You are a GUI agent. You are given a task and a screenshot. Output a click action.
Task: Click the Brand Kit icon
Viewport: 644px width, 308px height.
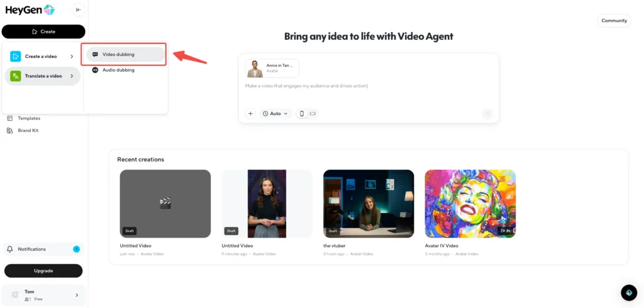[10, 131]
